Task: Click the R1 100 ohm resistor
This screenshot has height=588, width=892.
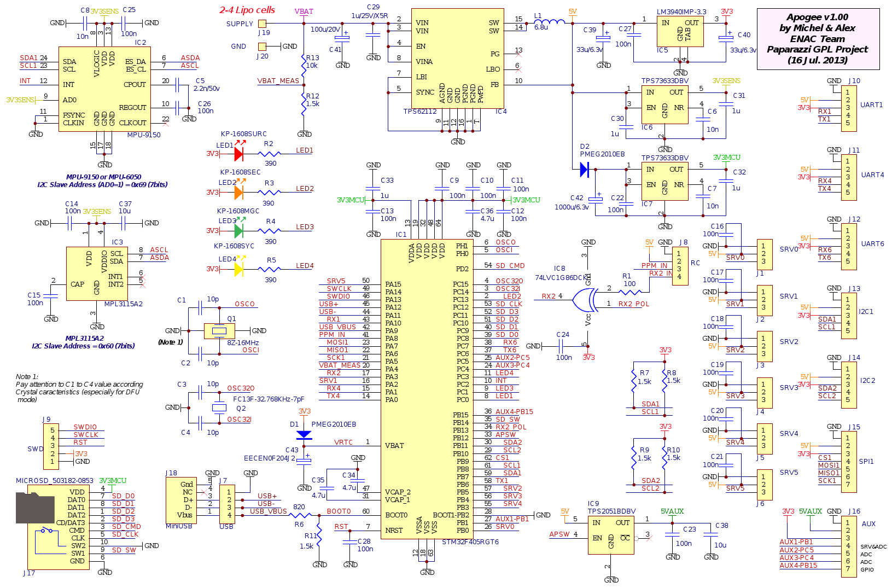Action: click(x=631, y=292)
